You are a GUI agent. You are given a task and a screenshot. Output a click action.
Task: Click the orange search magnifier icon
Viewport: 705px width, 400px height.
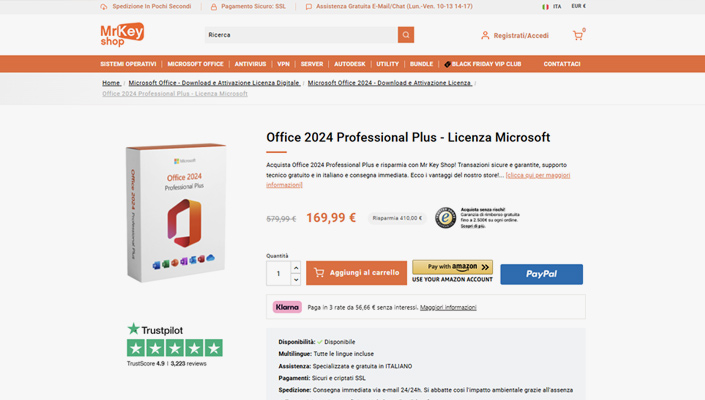pos(405,35)
